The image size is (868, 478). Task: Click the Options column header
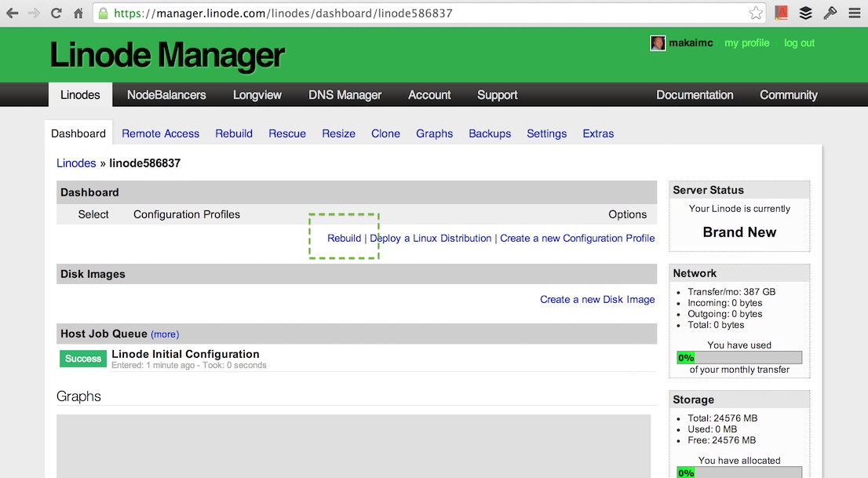[x=628, y=214]
